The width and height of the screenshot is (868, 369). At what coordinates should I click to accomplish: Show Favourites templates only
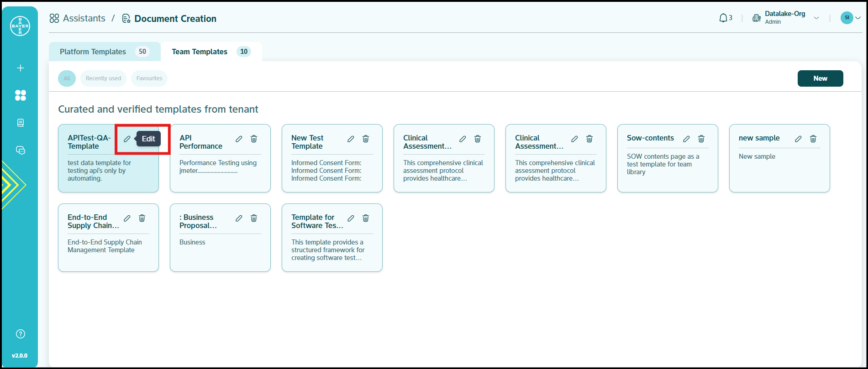pyautogui.click(x=149, y=78)
